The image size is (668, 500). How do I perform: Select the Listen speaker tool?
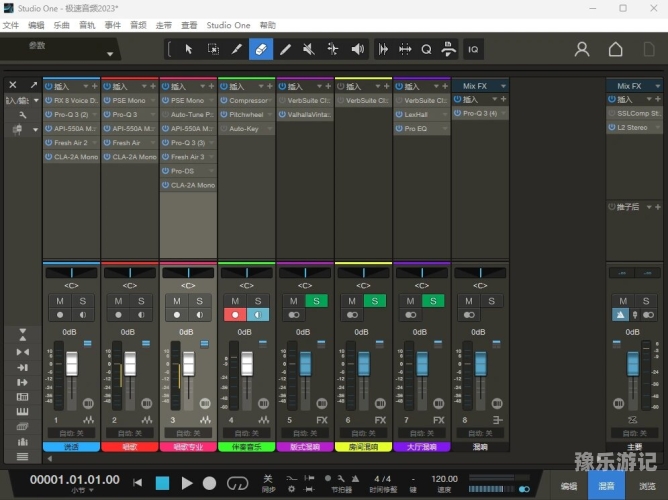[x=357, y=49]
